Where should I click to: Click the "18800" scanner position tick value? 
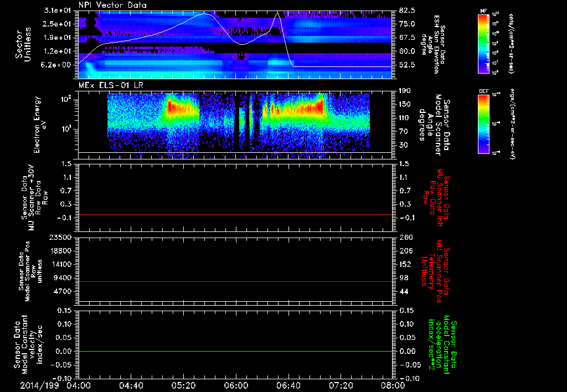click(61, 251)
